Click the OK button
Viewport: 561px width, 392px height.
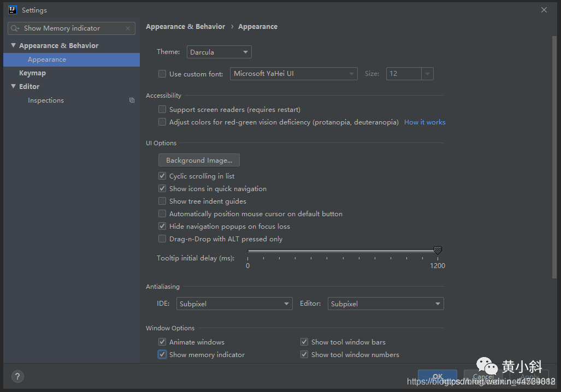[x=438, y=376]
